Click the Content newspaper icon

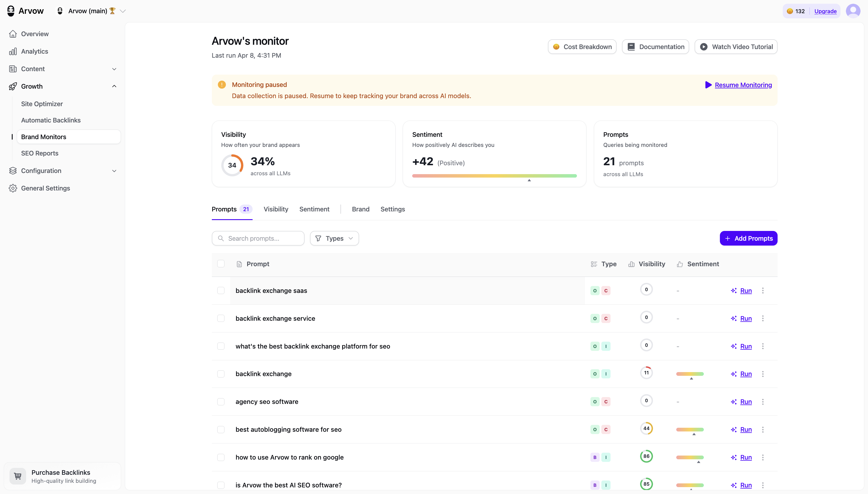pyautogui.click(x=13, y=69)
